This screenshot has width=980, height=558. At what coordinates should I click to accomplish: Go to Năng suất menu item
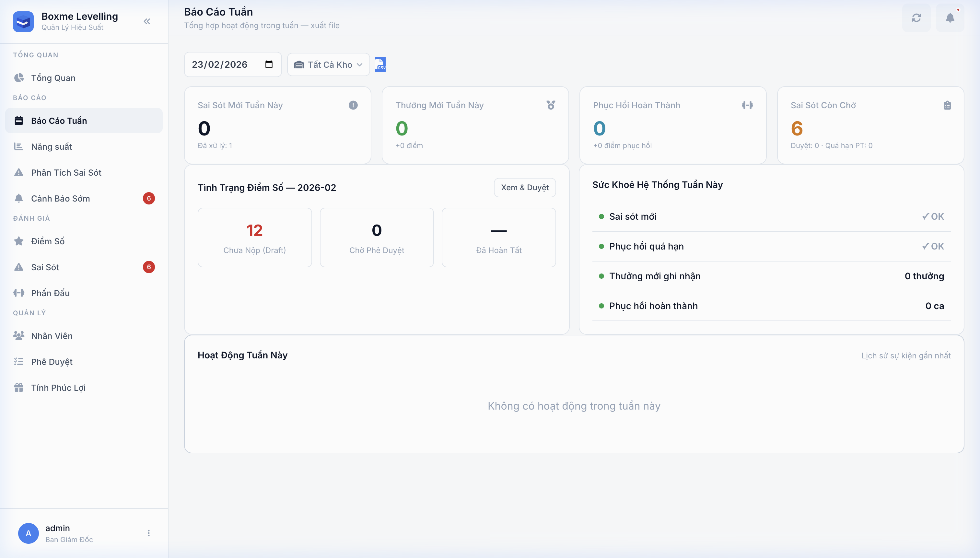click(51, 147)
